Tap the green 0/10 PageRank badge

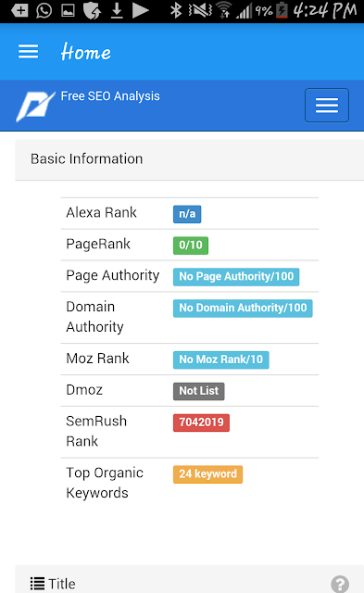pos(191,246)
